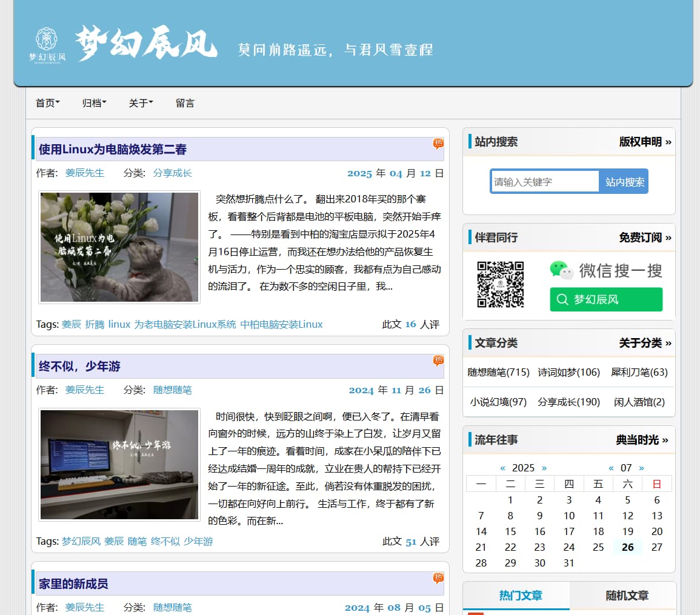Click the 梦幻辰风 circular logo icon

[x=47, y=42]
